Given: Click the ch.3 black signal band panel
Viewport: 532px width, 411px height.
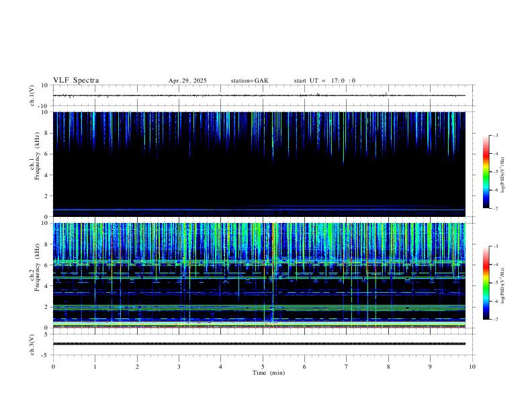Looking at the screenshot, I should (259, 344).
